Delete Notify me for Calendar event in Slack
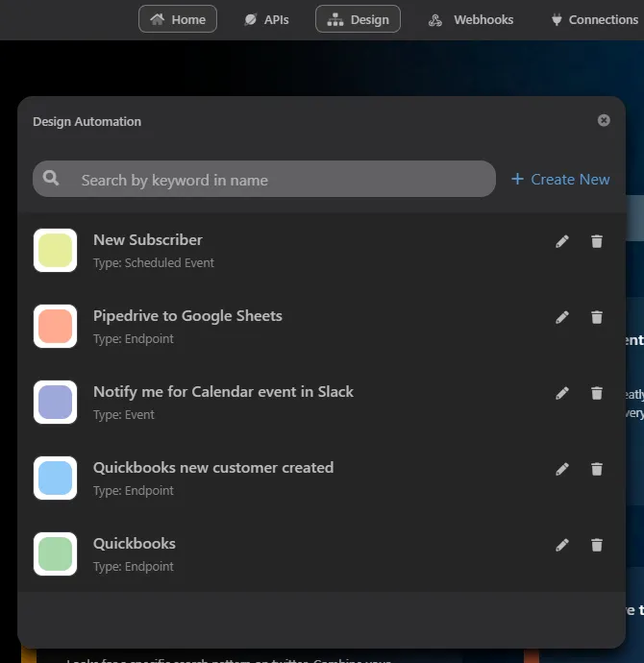 pyautogui.click(x=597, y=393)
